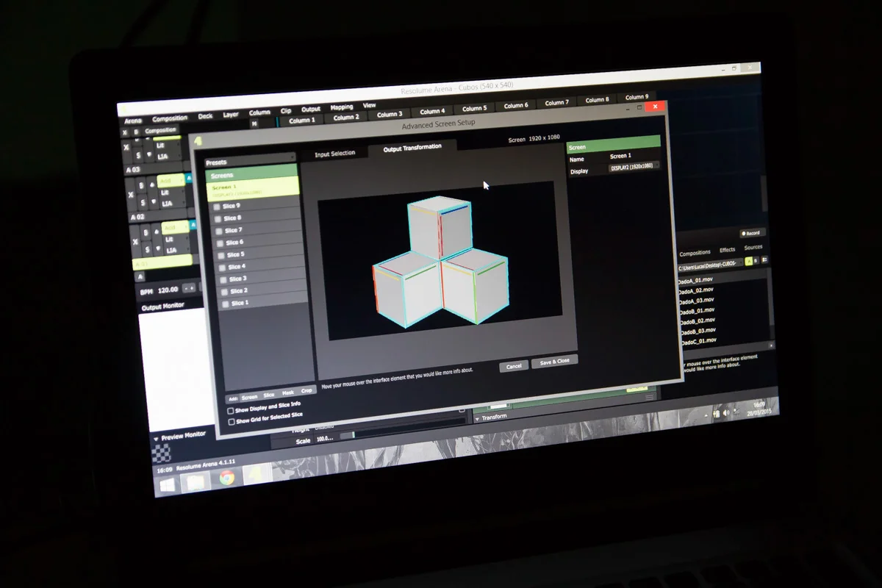Add a new Slice with the Slice button
This screenshot has width=882, height=588.
click(x=269, y=395)
